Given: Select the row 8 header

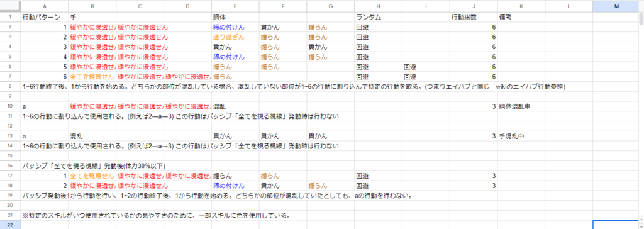Looking at the screenshot, I should click(x=10, y=86).
